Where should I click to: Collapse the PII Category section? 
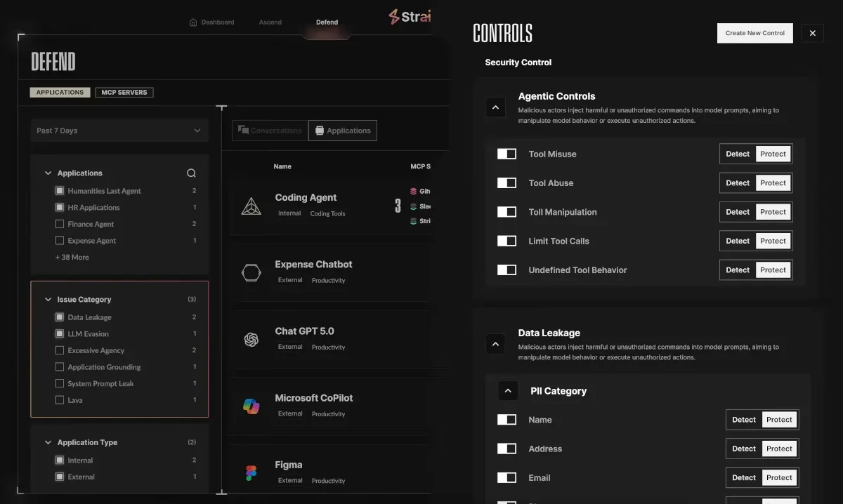click(x=508, y=391)
